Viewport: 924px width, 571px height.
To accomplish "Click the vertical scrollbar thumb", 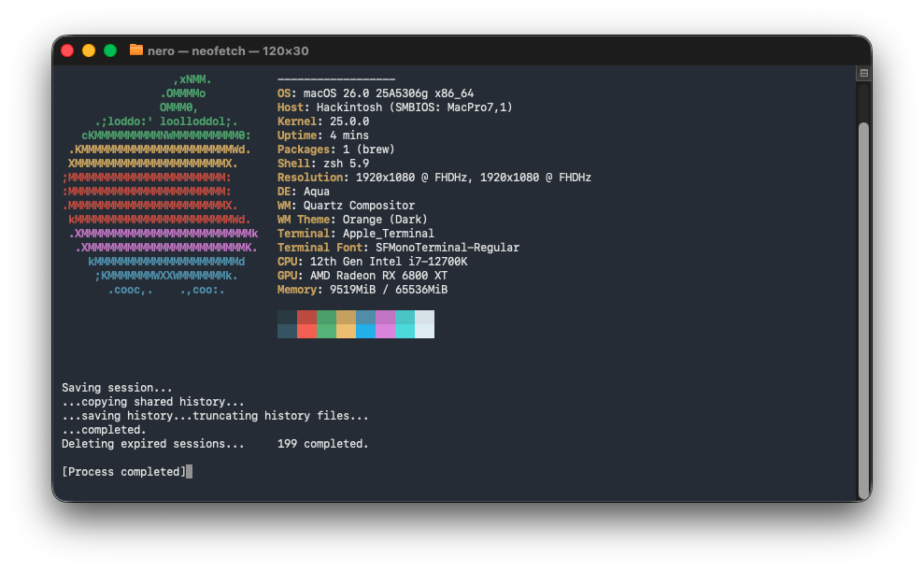I will coord(864,309).
